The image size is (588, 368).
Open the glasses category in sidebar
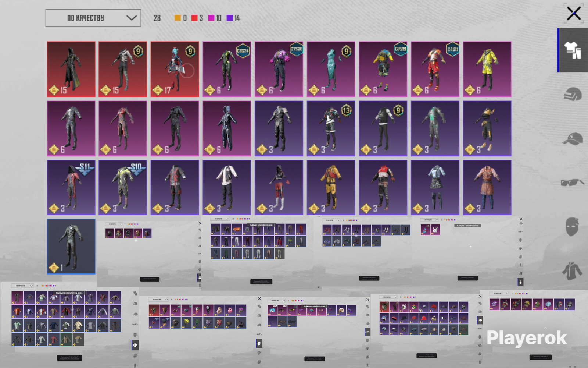tap(573, 183)
